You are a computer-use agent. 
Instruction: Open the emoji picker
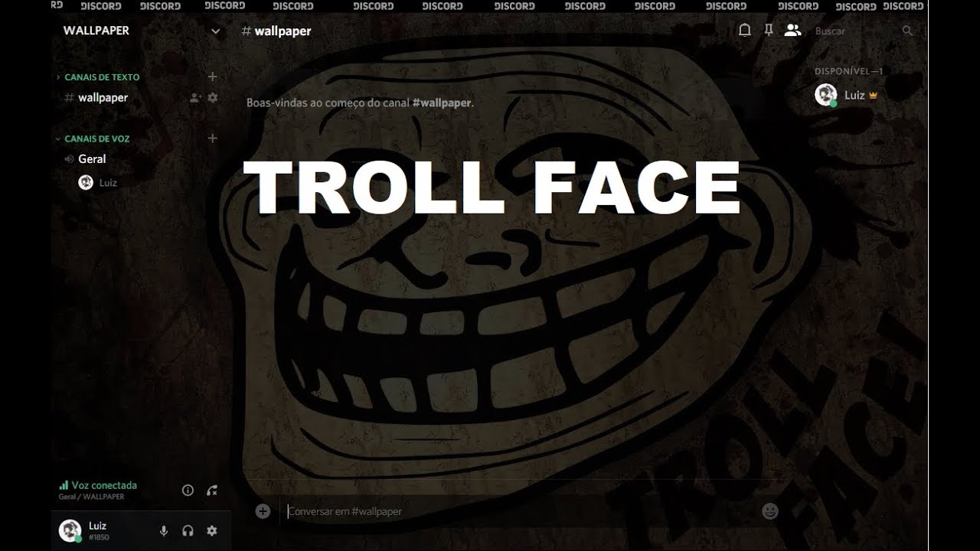click(770, 510)
